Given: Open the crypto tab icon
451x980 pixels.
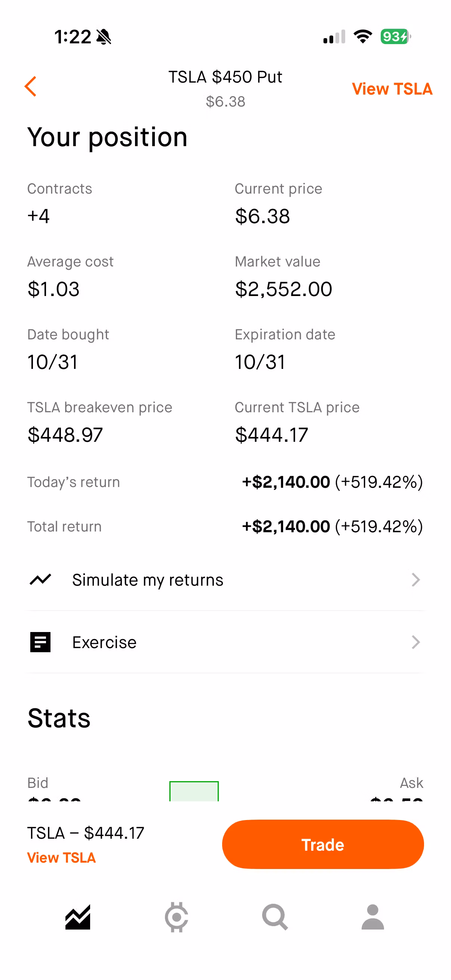Looking at the screenshot, I should 176,917.
